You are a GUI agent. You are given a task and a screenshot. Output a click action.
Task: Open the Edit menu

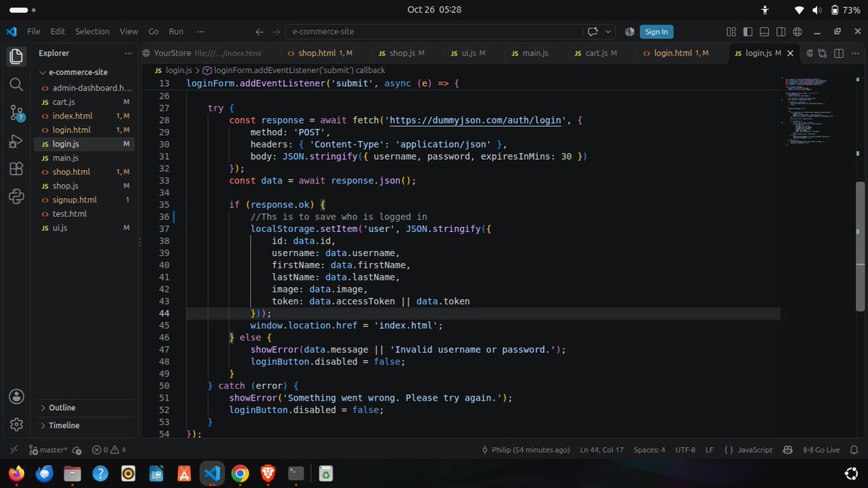point(58,32)
